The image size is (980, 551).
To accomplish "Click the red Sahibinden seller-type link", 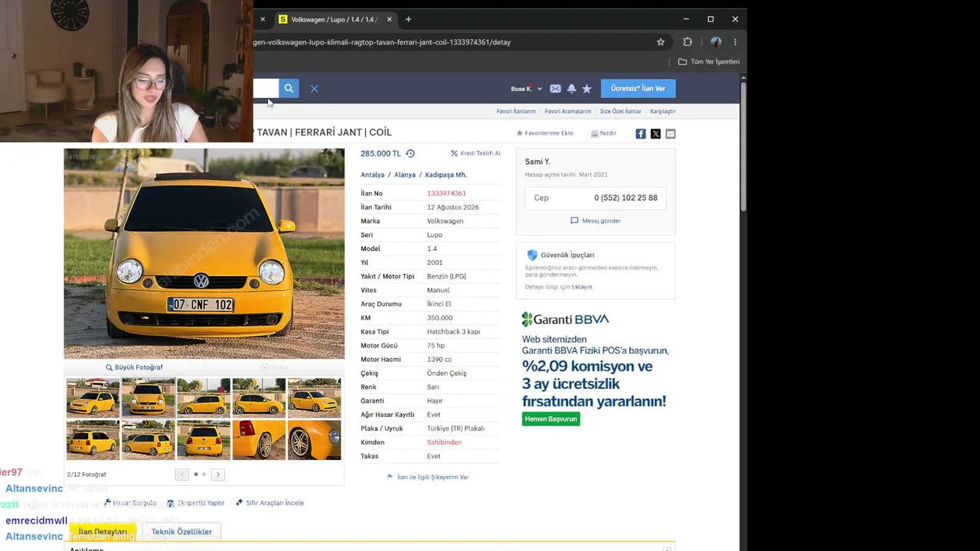I will [x=444, y=442].
